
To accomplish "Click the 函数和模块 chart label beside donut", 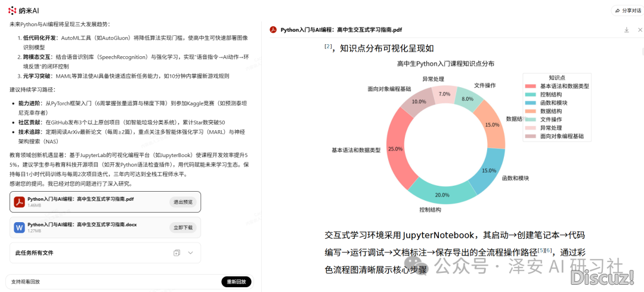I will pos(515,179).
